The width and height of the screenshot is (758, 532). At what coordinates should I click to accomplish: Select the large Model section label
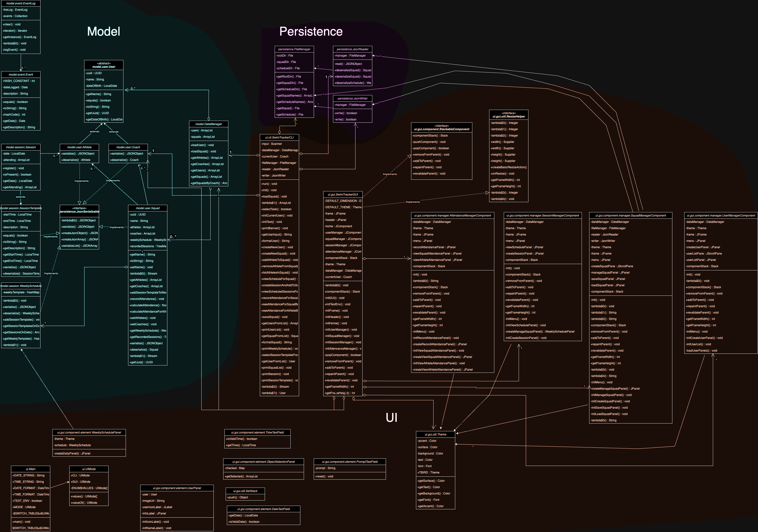pos(103,31)
